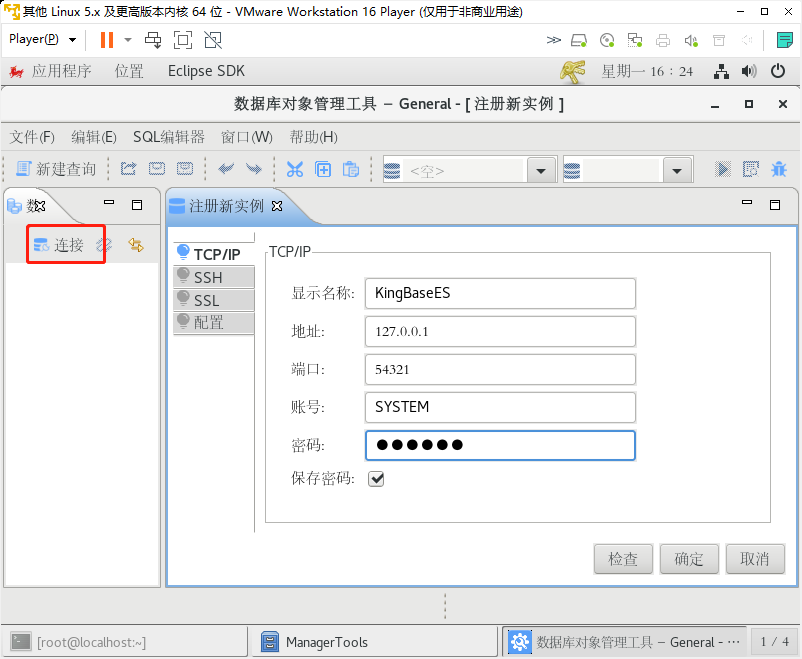Click VMware network adapter device icon
This screenshot has height=659, width=802.
(x=635, y=40)
